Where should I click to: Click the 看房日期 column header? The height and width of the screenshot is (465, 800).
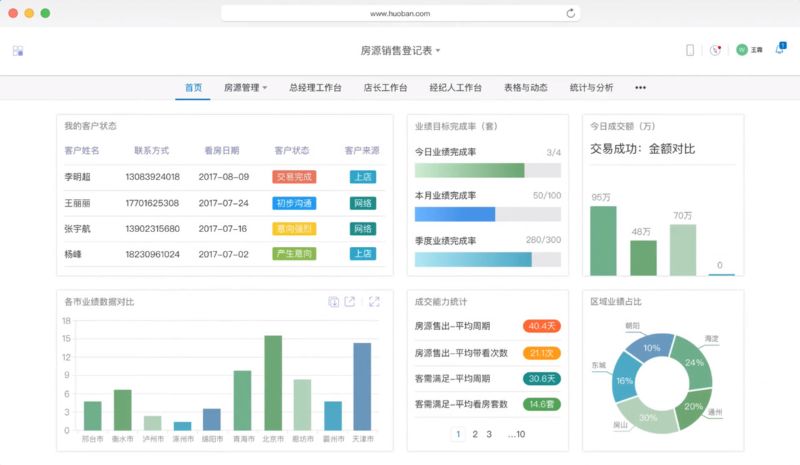pos(221,151)
